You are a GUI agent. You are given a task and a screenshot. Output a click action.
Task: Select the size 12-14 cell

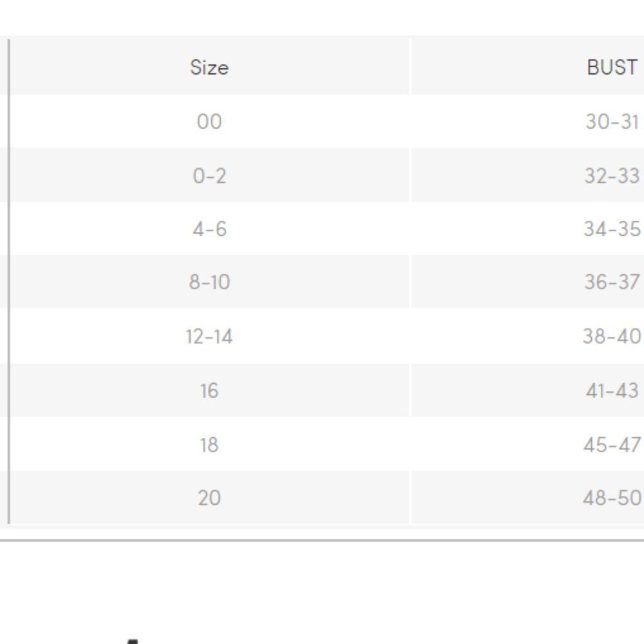point(209,336)
